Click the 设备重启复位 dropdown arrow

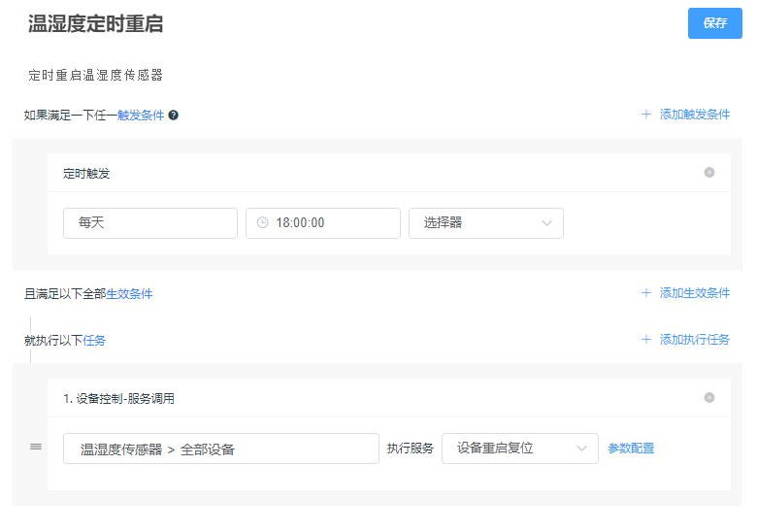[581, 449]
